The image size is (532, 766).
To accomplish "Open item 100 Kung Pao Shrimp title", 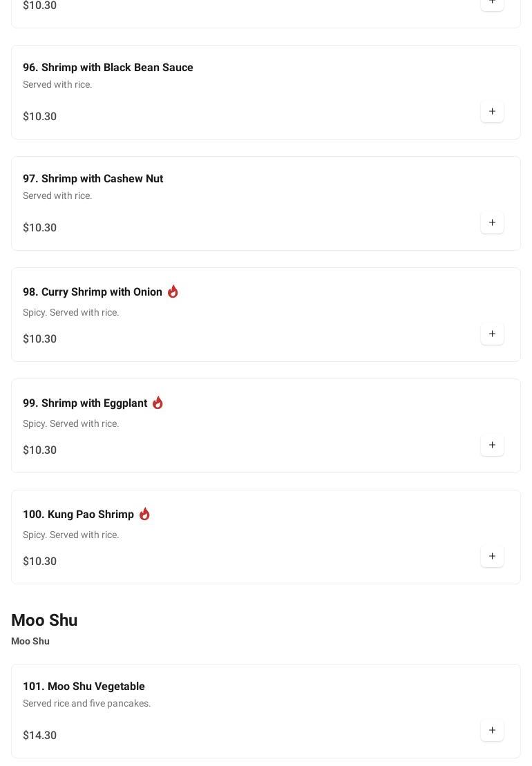I will click(x=78, y=515).
